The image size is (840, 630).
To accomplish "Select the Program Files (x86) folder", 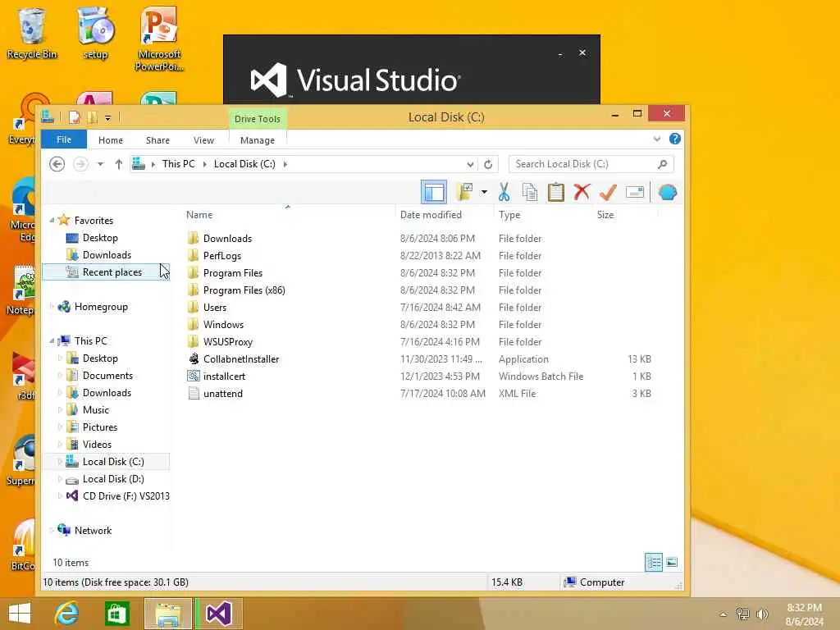I will [x=244, y=290].
